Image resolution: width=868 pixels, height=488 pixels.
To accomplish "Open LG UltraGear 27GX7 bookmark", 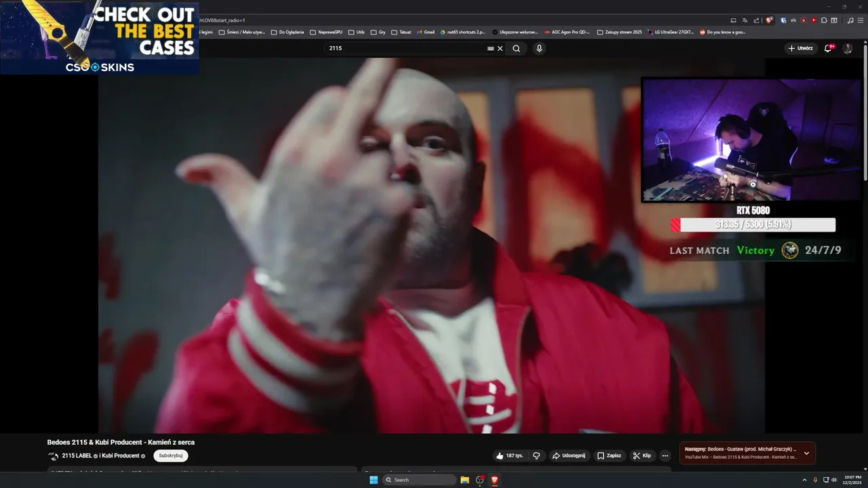I will [x=671, y=32].
